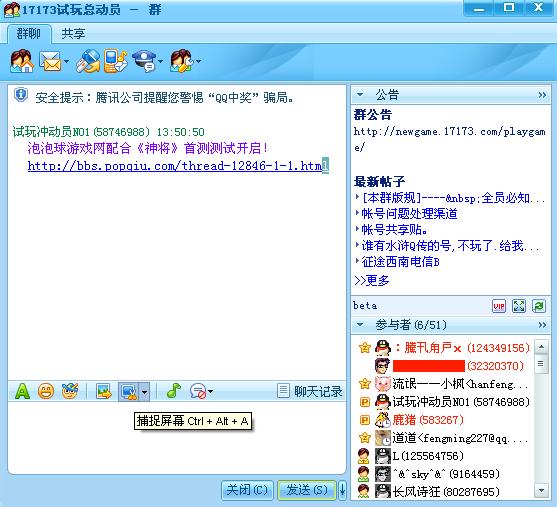Click the security tip shield info icon
This screenshot has height=507, width=557.
click(21, 95)
